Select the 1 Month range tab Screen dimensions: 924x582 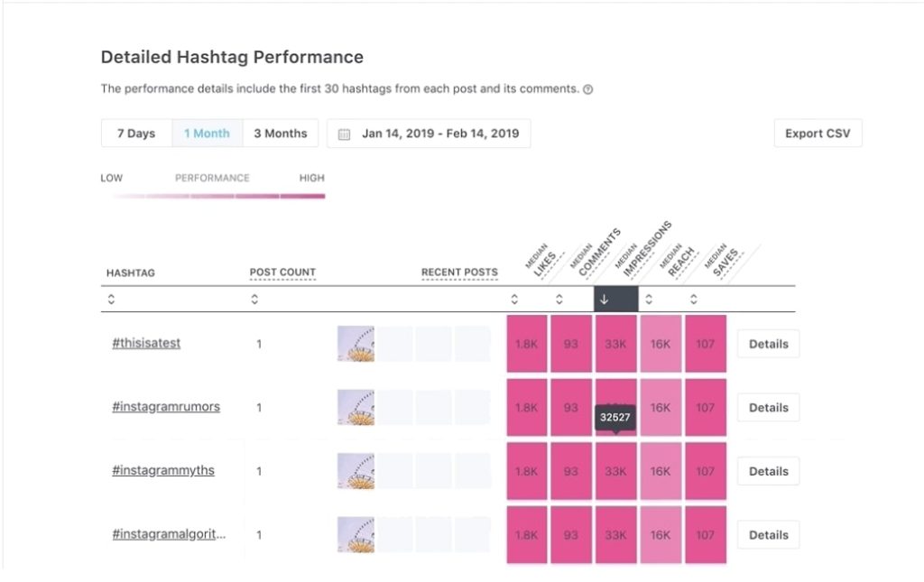click(207, 134)
